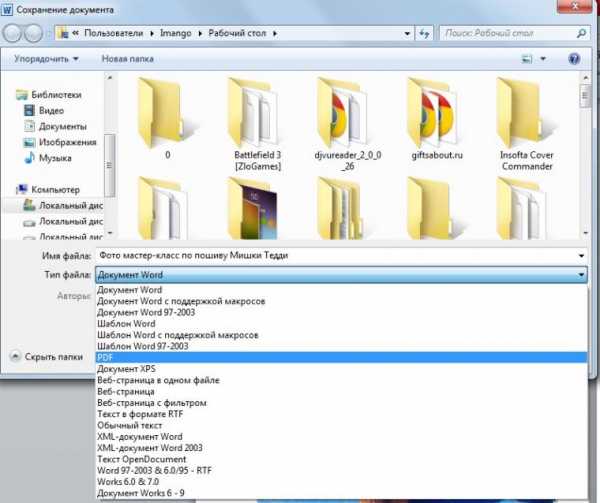Click the search magnifier icon

(581, 34)
